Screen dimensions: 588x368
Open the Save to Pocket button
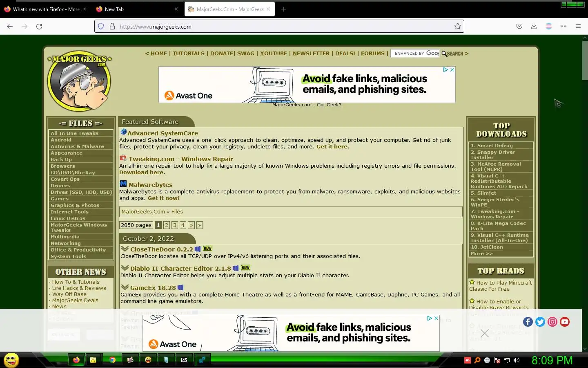point(519,26)
